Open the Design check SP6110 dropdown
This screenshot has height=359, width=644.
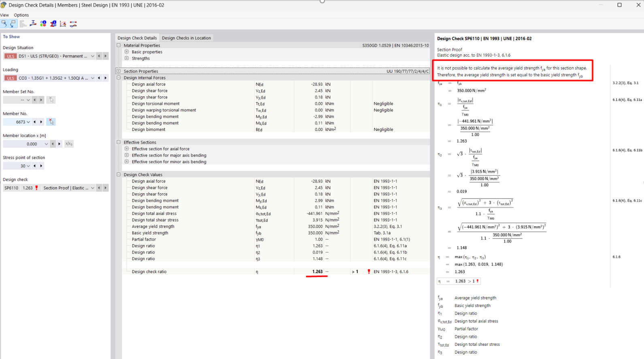(x=93, y=188)
